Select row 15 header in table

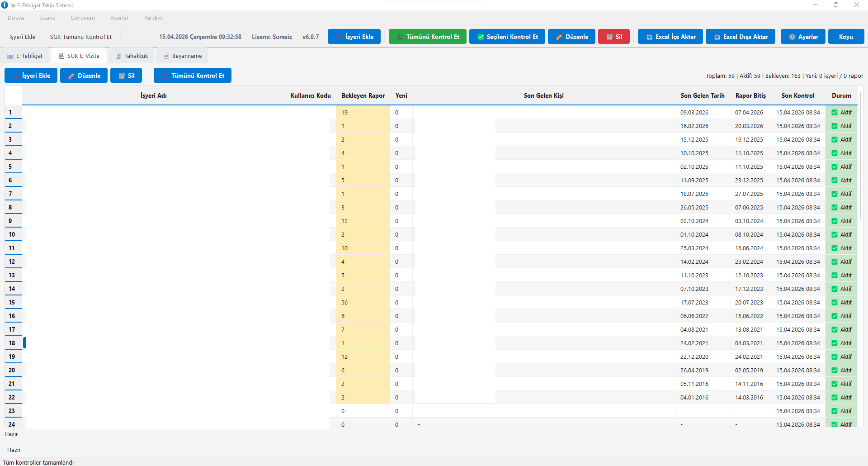(12, 303)
